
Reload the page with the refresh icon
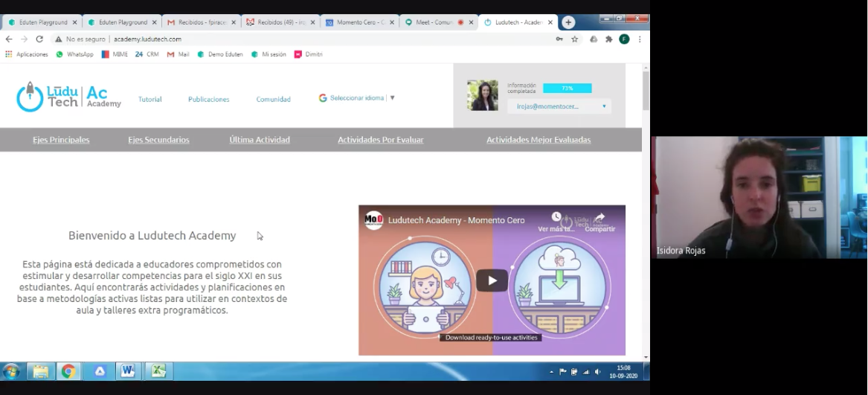coord(39,39)
